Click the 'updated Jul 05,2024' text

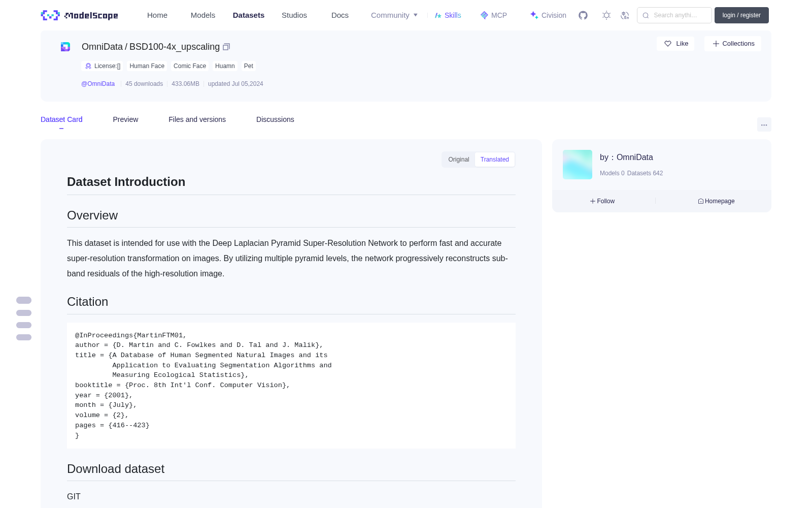[x=235, y=84]
